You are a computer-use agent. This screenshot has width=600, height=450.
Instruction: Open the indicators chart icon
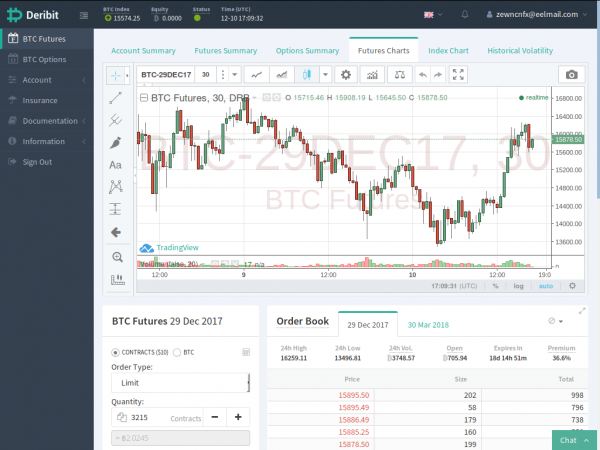(372, 74)
